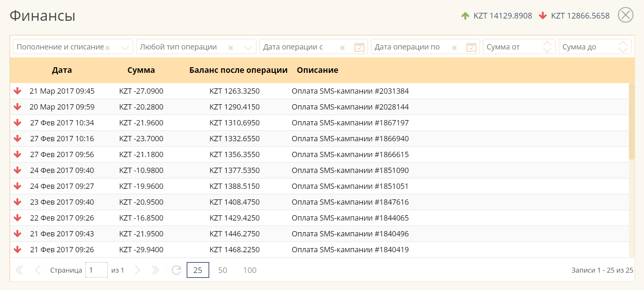Select 50 records per page
644x290 pixels.
tap(222, 270)
